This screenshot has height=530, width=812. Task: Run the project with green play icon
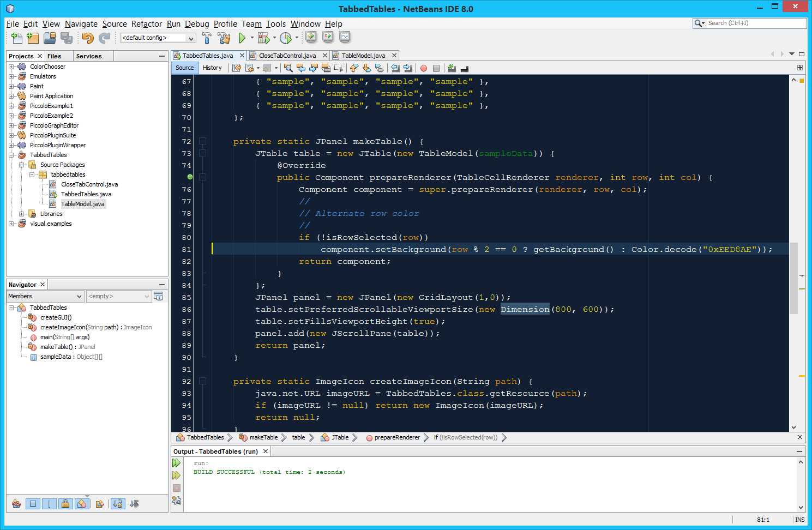[242, 38]
